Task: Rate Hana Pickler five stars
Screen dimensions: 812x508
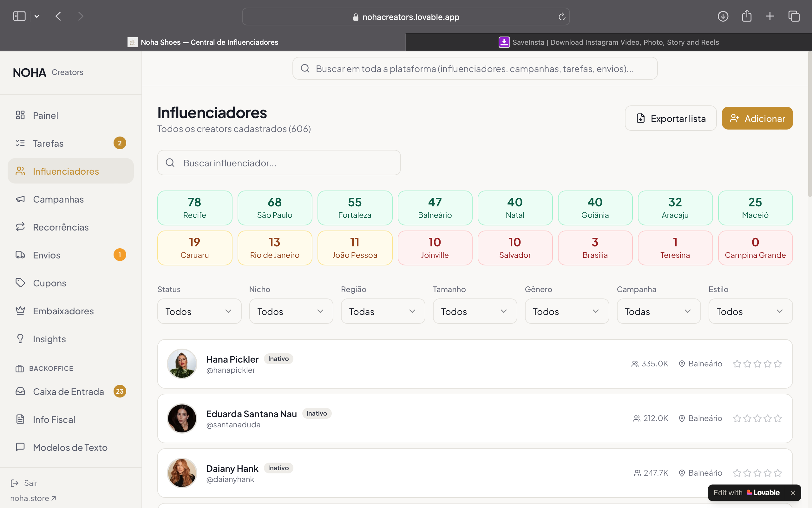Action: [x=778, y=364]
